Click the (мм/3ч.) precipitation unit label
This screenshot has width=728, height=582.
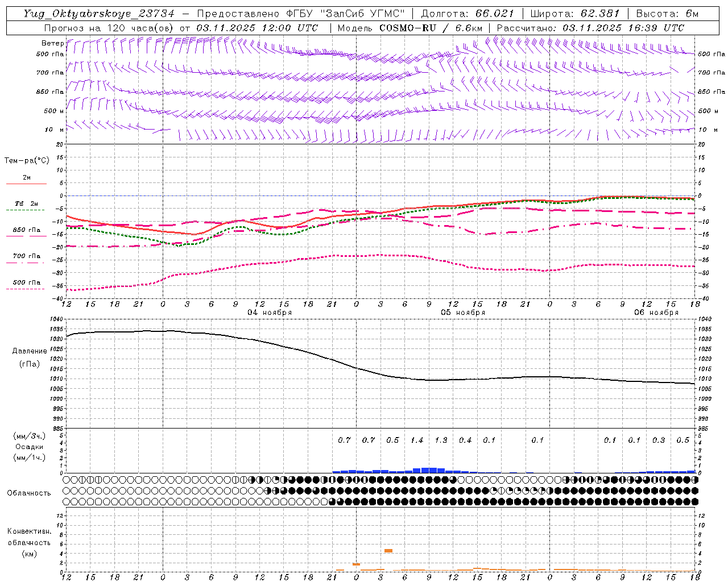click(x=30, y=436)
